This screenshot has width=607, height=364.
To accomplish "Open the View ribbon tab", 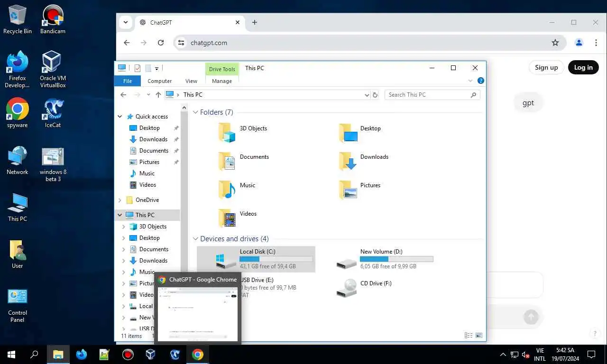I will (192, 81).
